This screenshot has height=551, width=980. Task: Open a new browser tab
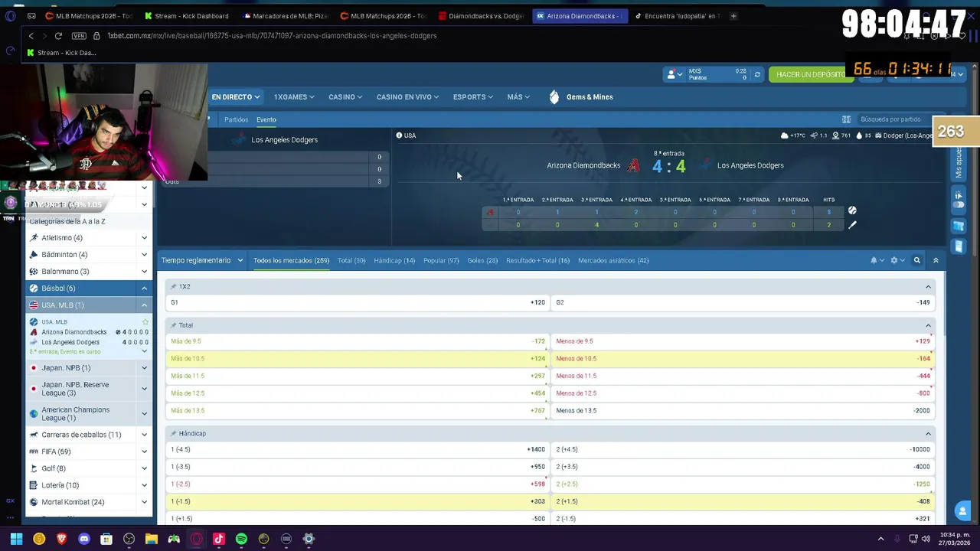[733, 15]
